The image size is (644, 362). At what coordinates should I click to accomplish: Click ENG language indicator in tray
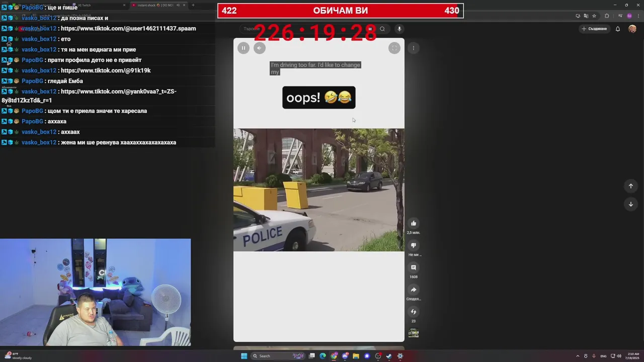(x=603, y=356)
